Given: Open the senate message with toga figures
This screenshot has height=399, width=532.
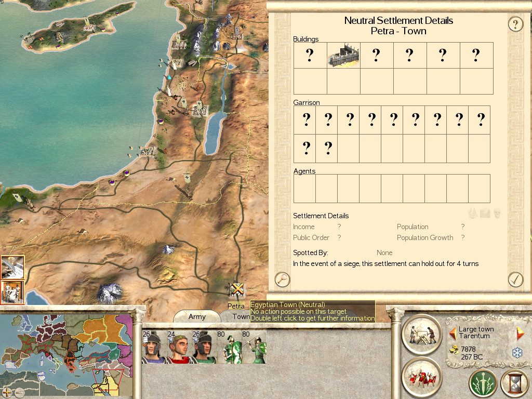Looking at the screenshot, I should [x=12, y=292].
